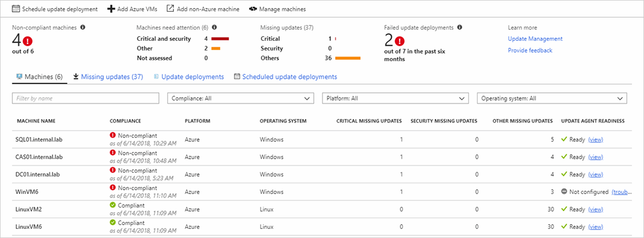Sort by Update Agent Readiness column header
This screenshot has height=238, width=644.
point(593,121)
